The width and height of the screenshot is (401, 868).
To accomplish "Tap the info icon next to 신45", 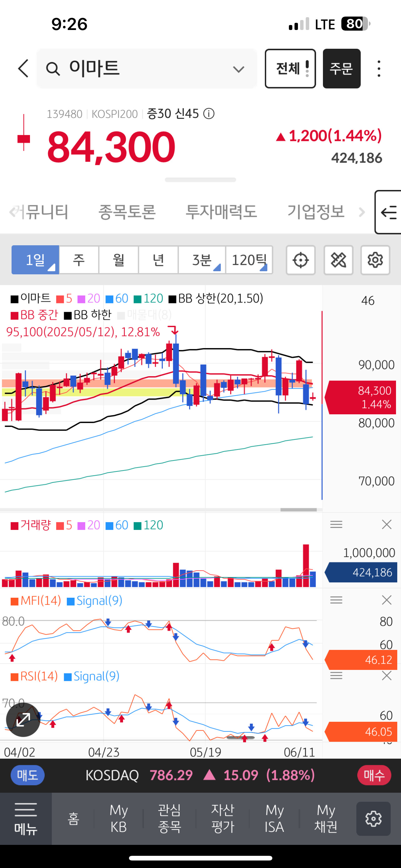I will coord(209,114).
